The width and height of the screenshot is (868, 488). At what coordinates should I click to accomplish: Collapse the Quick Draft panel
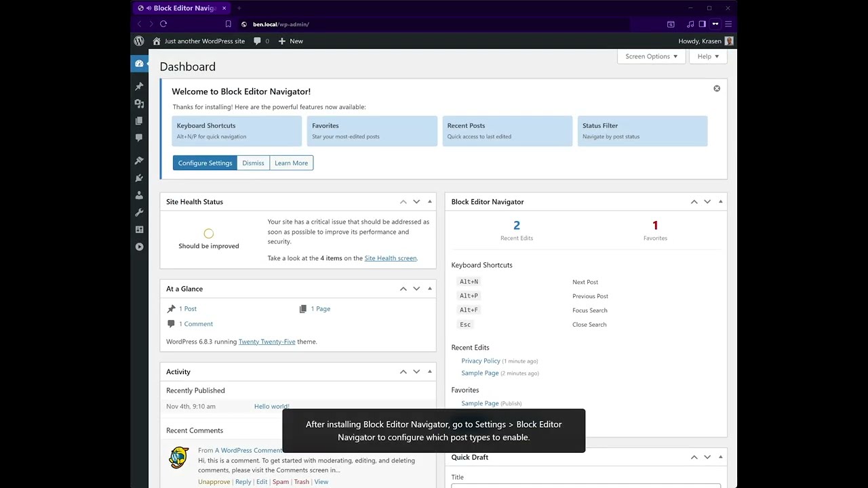click(x=720, y=457)
